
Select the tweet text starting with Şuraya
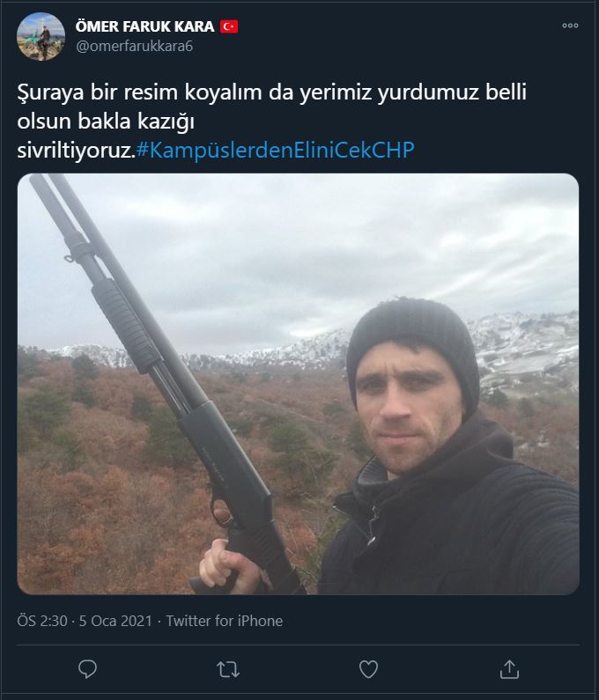(271, 121)
